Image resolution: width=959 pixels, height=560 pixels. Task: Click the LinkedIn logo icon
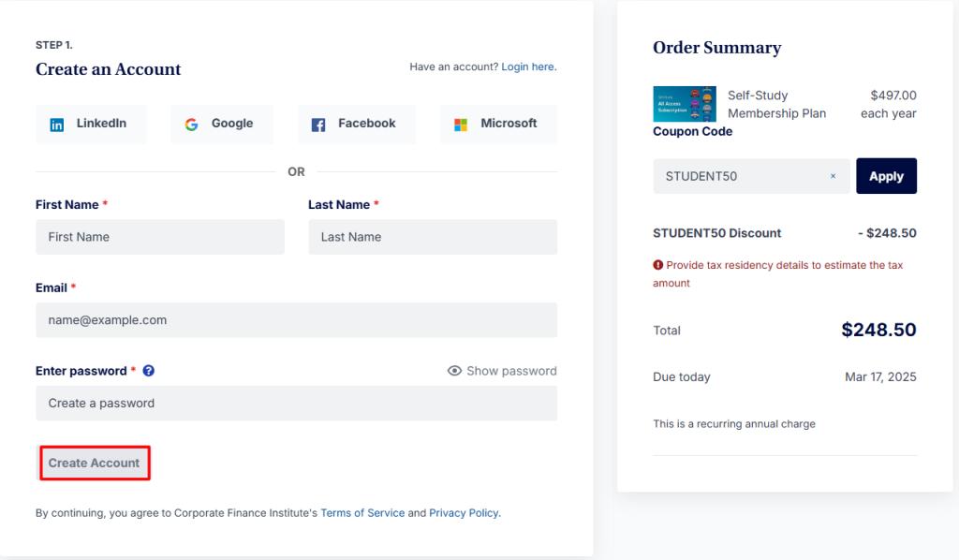click(57, 125)
